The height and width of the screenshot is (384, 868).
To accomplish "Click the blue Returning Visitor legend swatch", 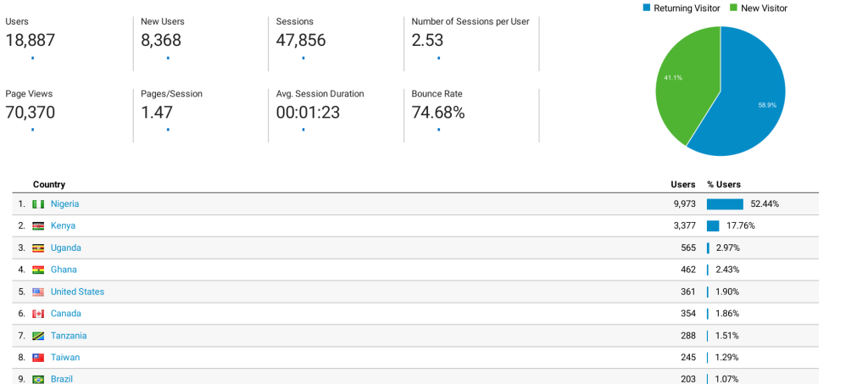I will pyautogui.click(x=646, y=8).
